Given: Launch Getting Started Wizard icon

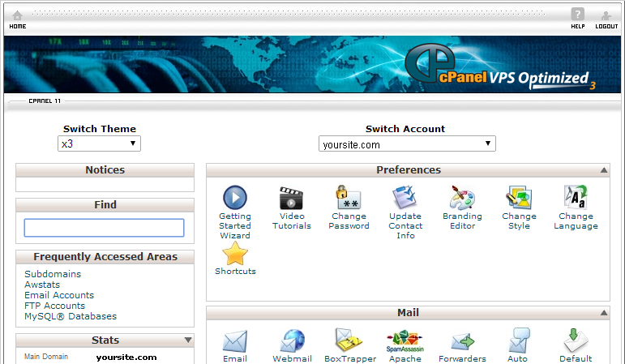Looking at the screenshot, I should 235,197.
